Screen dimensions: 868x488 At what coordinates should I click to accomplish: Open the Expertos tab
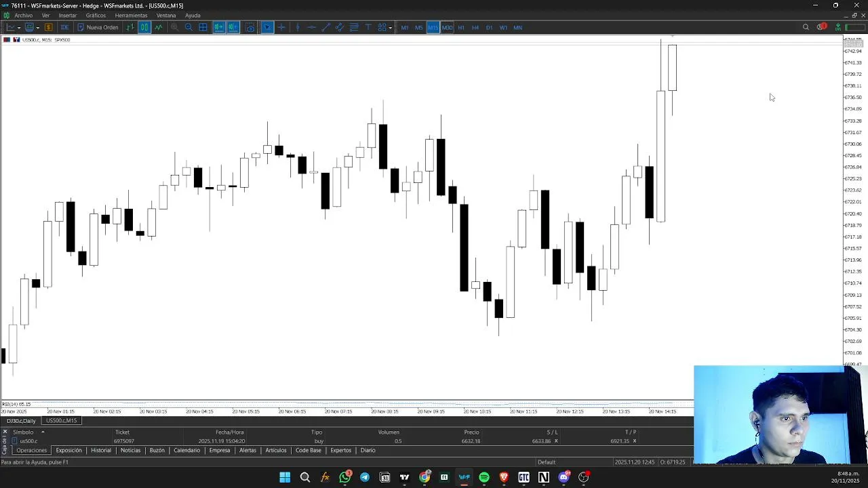coord(341,450)
